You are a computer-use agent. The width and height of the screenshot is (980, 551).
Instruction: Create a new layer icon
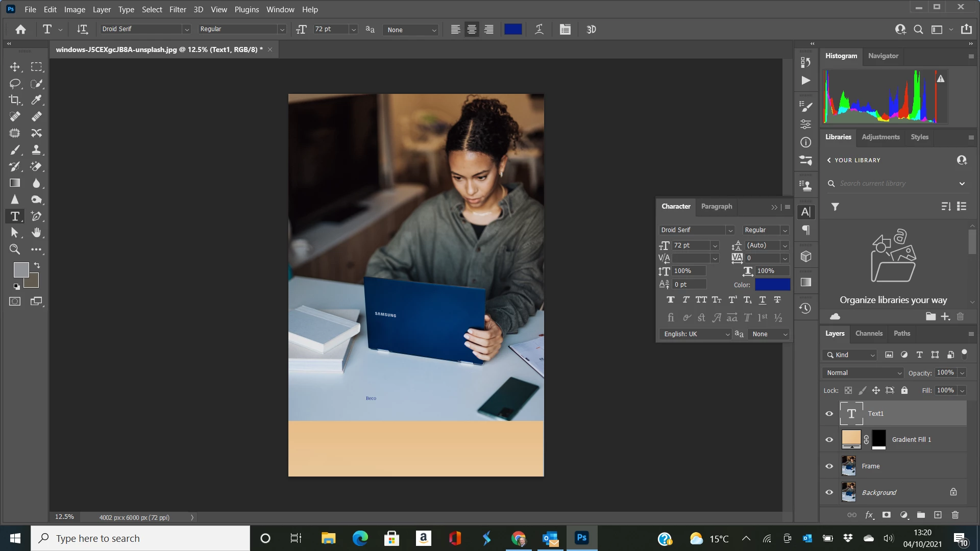[938, 515]
